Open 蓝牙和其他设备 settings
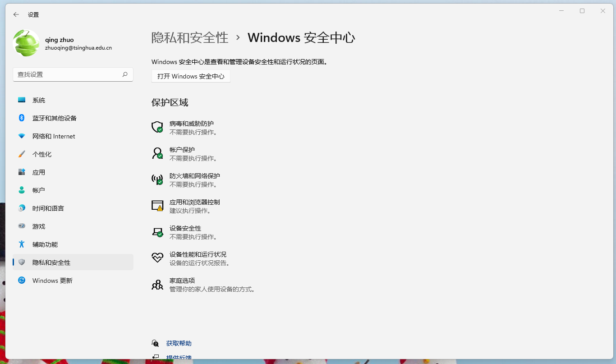Viewport: 616px width, 364px height. [73, 118]
